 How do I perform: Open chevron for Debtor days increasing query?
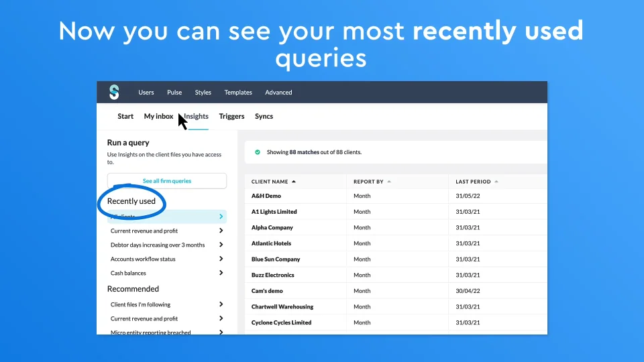221,245
